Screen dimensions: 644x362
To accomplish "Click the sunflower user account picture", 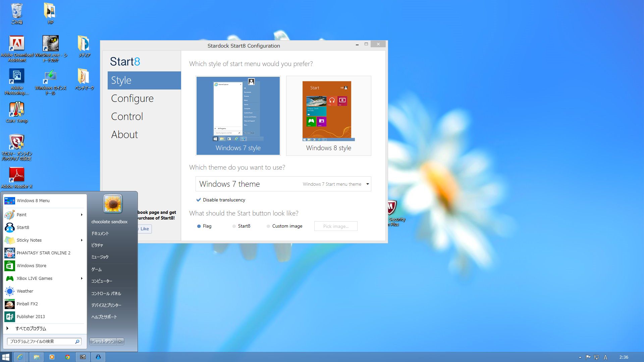I will pyautogui.click(x=112, y=203).
